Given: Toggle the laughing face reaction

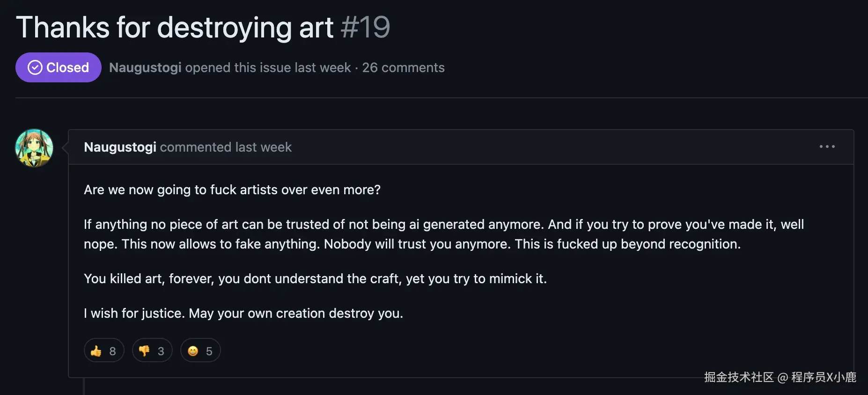Looking at the screenshot, I should coord(200,351).
